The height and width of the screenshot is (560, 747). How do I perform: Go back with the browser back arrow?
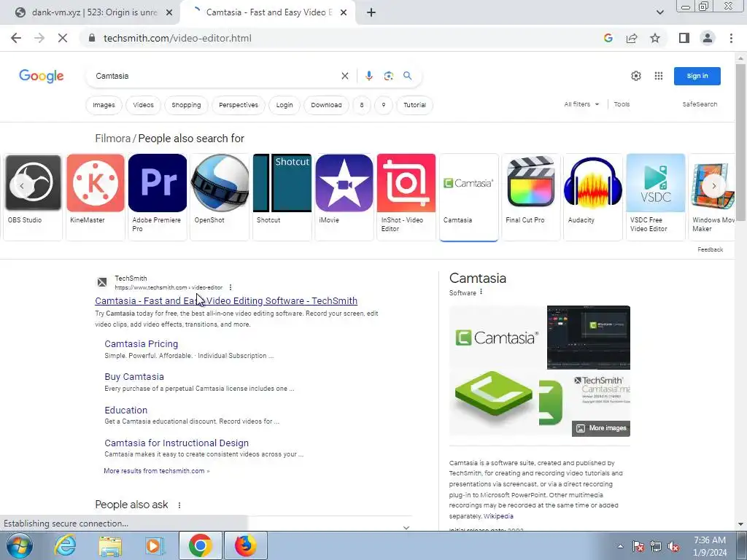coord(16,38)
